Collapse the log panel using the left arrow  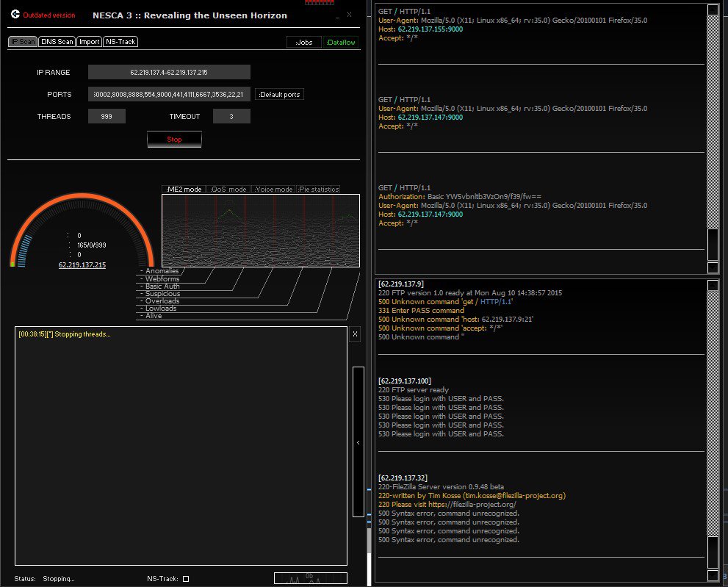click(358, 443)
